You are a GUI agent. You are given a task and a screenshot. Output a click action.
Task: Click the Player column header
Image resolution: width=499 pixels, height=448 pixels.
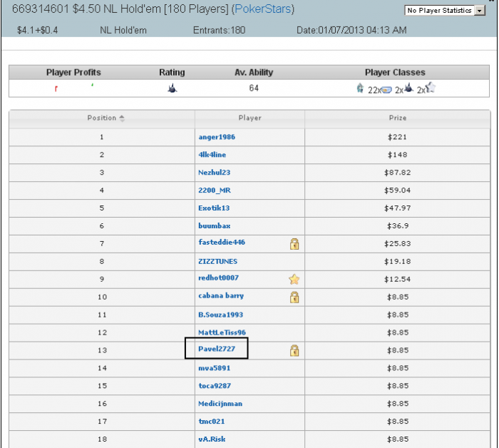coord(249,118)
